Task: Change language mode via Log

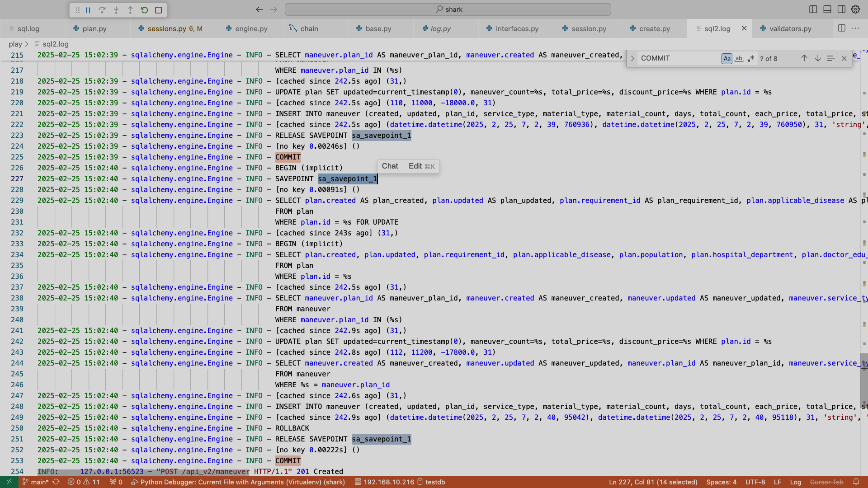Action: click(796, 482)
